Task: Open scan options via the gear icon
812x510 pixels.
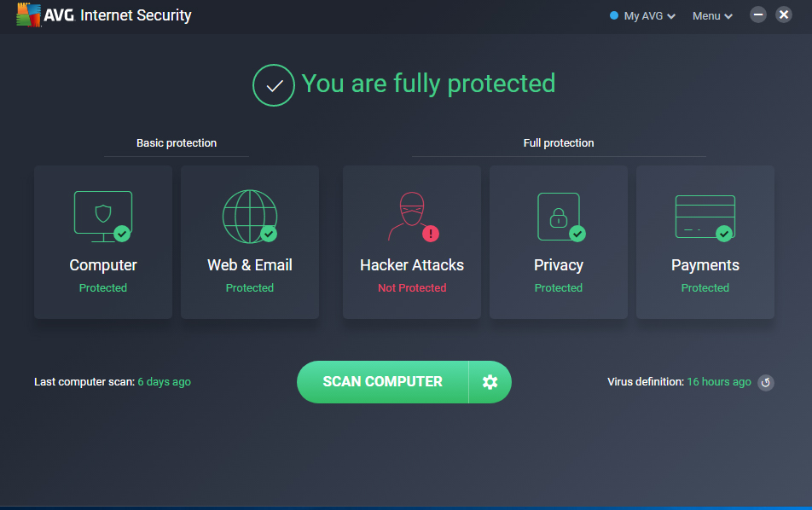Action: coord(490,381)
